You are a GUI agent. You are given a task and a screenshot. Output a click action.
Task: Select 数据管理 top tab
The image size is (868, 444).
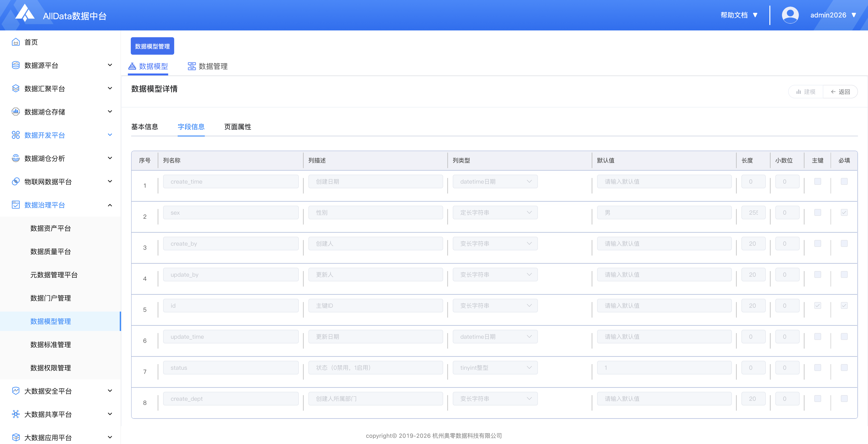tap(208, 66)
